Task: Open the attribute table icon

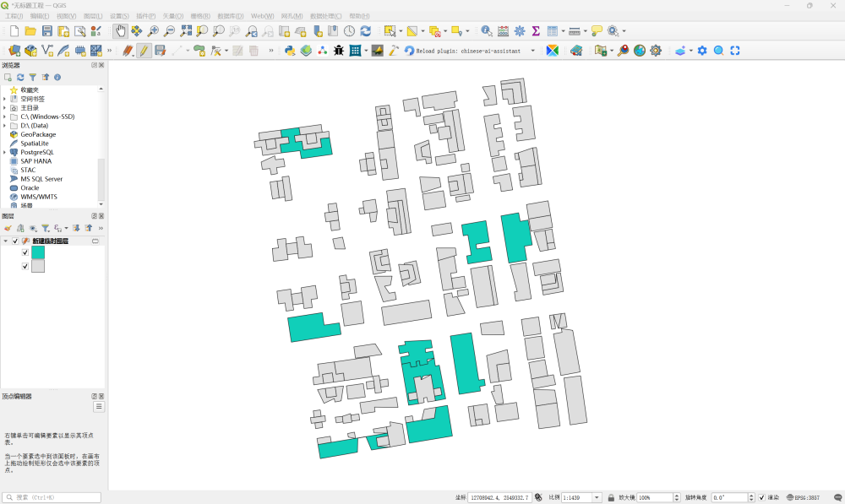Action: coord(552,31)
